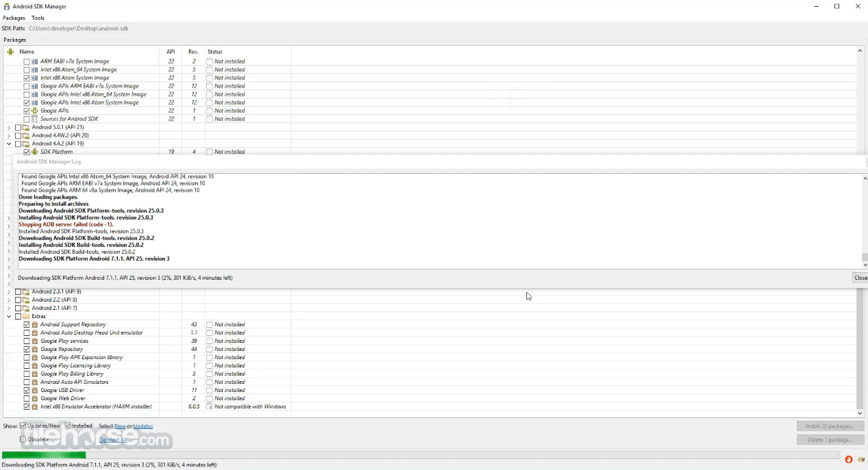Click the red stop download icon
Image resolution: width=868 pixels, height=470 pixels.
[849, 459]
